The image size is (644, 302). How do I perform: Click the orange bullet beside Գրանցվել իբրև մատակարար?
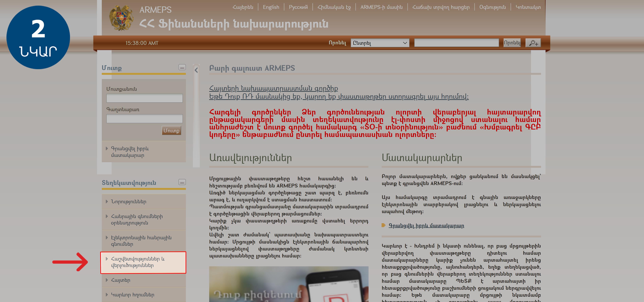(x=384, y=225)
